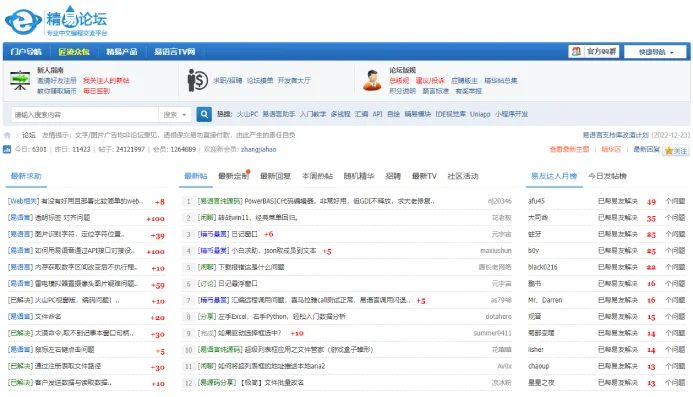693x397 pixels.
Task: Click the 入门教学 hot search keyword
Action: click(x=313, y=114)
